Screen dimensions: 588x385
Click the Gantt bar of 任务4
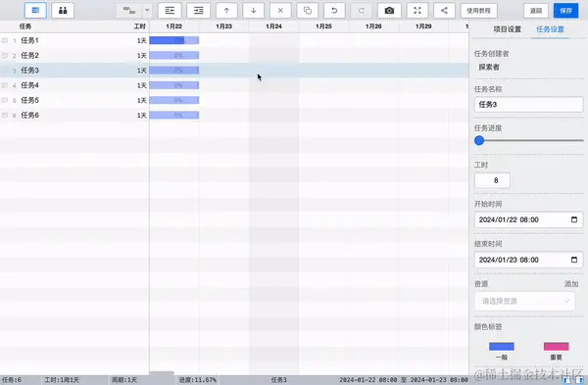(174, 85)
